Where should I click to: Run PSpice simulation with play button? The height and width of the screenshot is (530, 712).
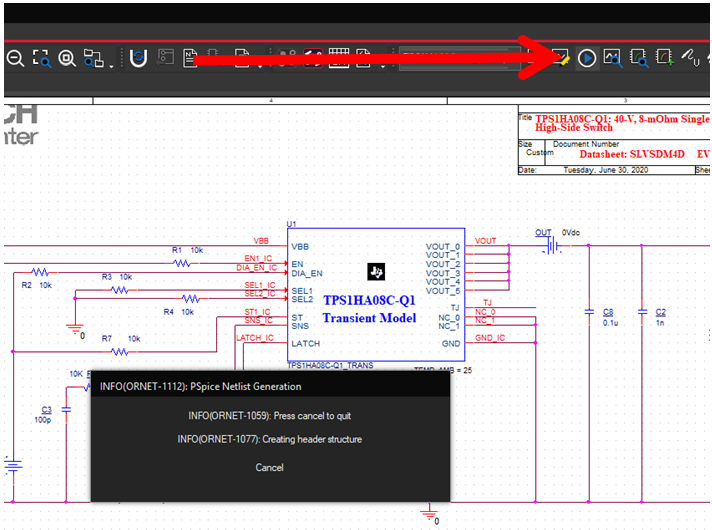[587, 58]
